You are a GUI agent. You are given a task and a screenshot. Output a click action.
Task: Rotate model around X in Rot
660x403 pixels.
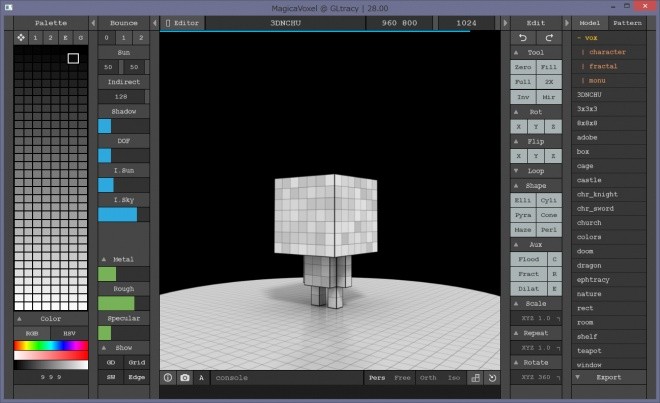point(519,126)
